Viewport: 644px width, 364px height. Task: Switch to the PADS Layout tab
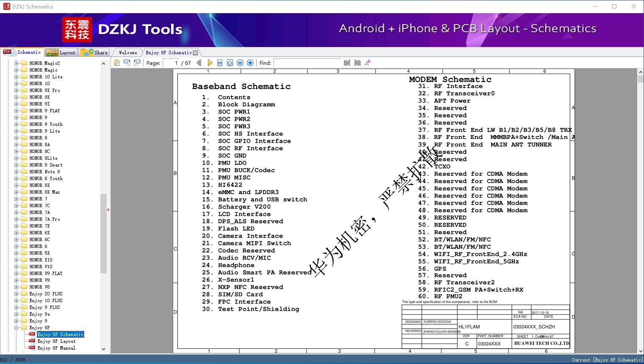[x=61, y=53]
